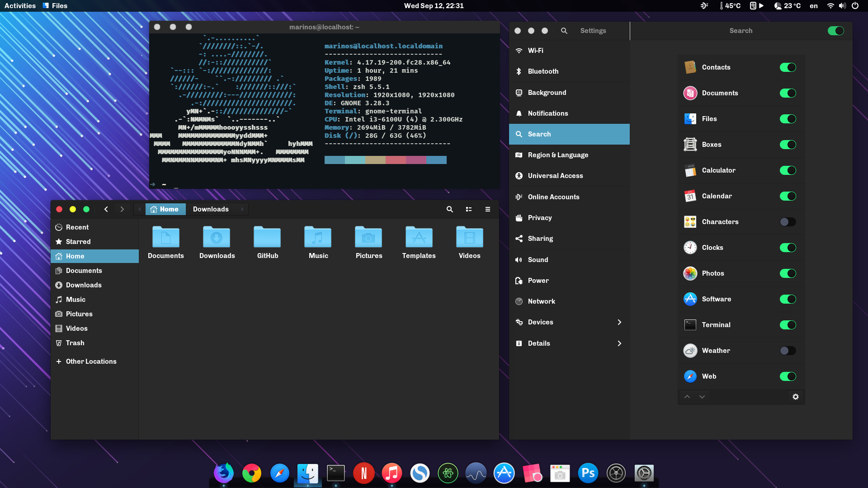Turn off Files search switch
This screenshot has height=488, width=868.
pyautogui.click(x=788, y=119)
